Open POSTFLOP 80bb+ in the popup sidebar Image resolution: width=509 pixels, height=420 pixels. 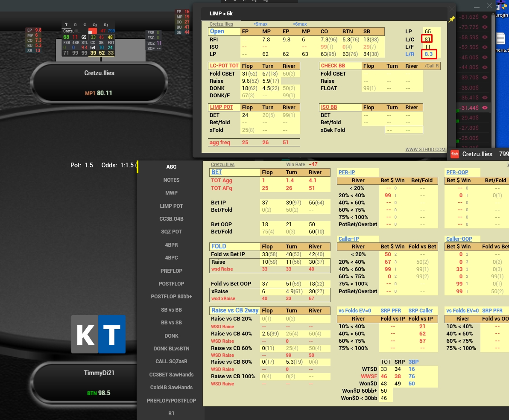pyautogui.click(x=171, y=297)
